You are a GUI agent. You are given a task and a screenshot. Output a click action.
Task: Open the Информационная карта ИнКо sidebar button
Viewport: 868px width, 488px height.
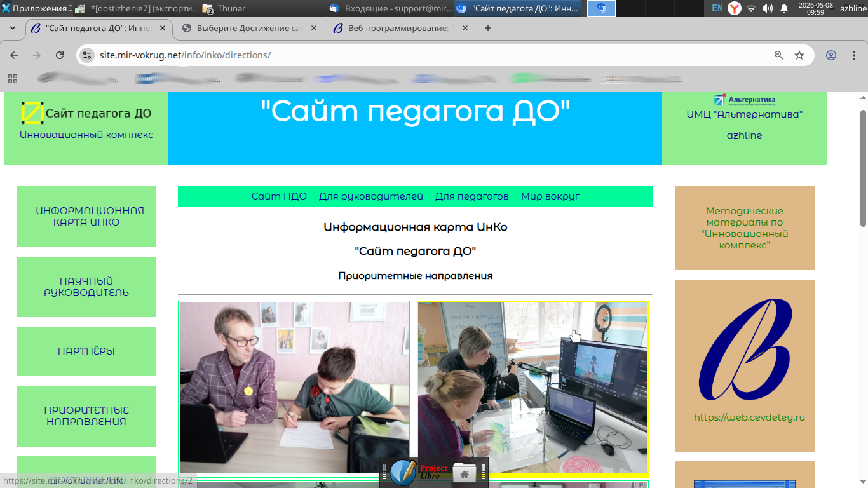[x=86, y=217]
